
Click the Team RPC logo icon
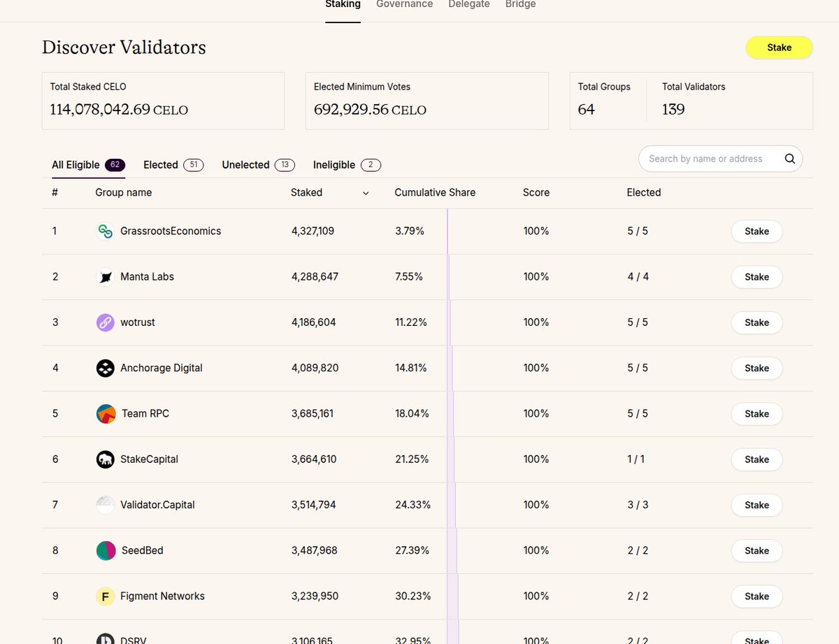[106, 414]
